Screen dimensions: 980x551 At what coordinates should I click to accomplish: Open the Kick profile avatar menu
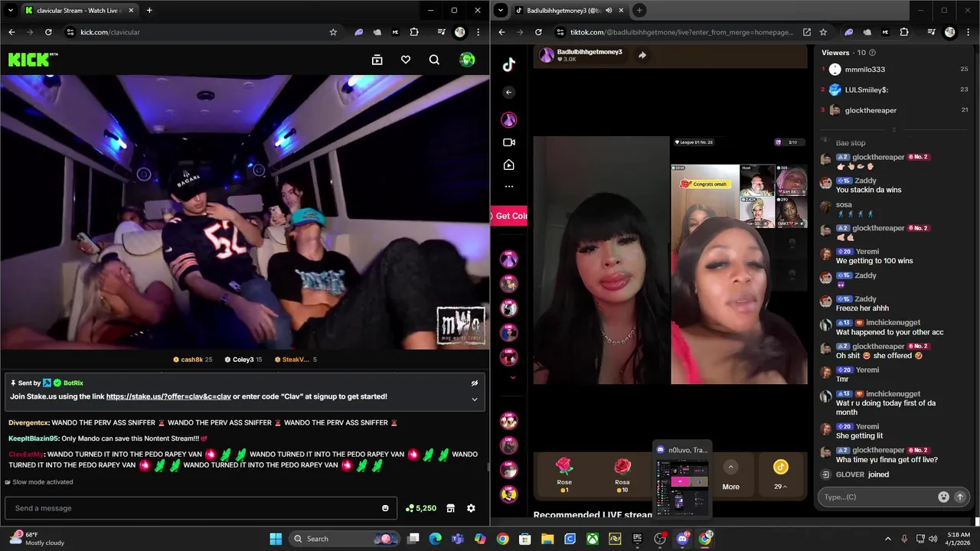point(467,60)
